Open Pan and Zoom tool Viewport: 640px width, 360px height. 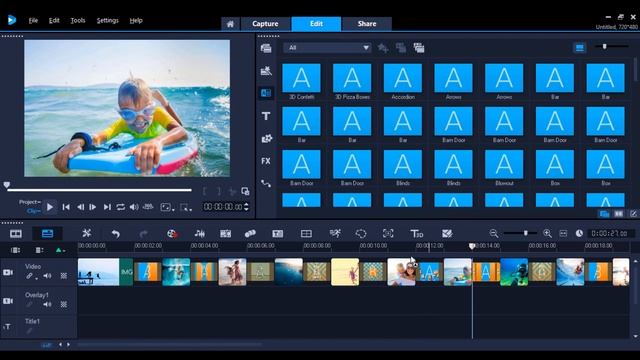(388, 233)
